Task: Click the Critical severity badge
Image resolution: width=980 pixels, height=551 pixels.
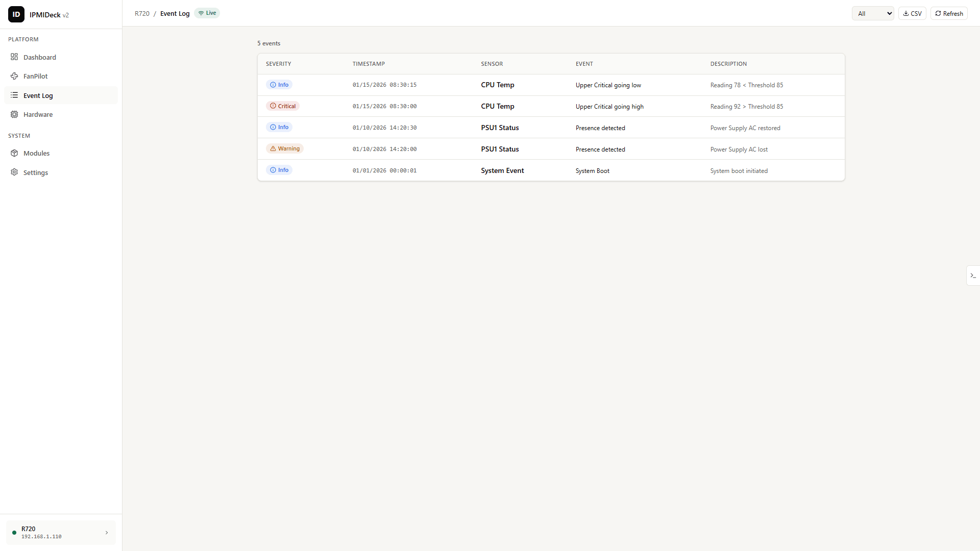Action: click(282, 106)
